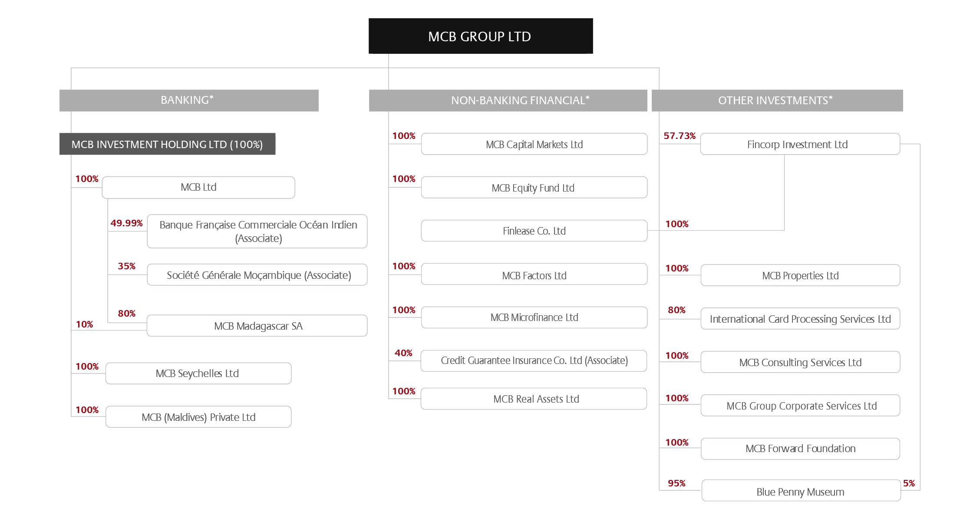Screen dimensions: 980x519
Task: Click the MCB GROUP LTD top box
Action: tap(480, 36)
